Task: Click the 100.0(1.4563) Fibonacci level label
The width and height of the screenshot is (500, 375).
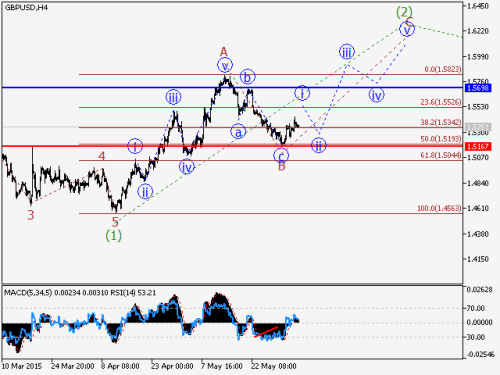Action: coord(439,208)
